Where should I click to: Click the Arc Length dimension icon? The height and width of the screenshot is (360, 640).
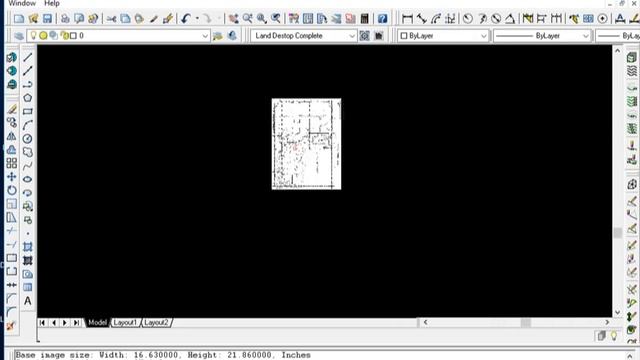pos(436,18)
